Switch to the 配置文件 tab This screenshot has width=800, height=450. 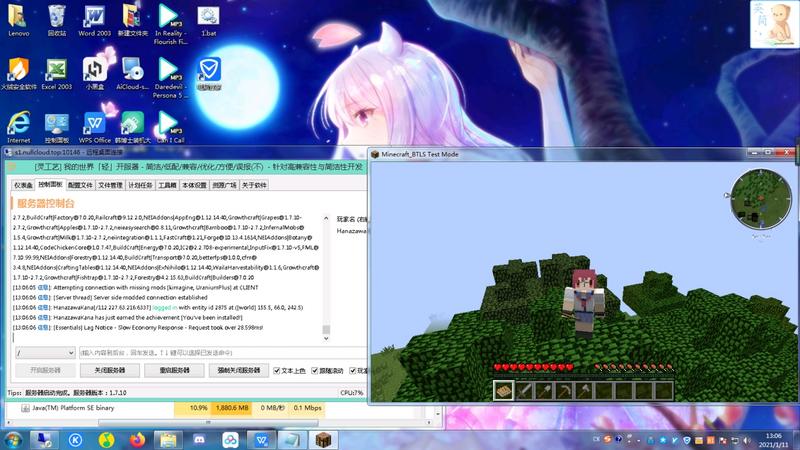point(80,185)
